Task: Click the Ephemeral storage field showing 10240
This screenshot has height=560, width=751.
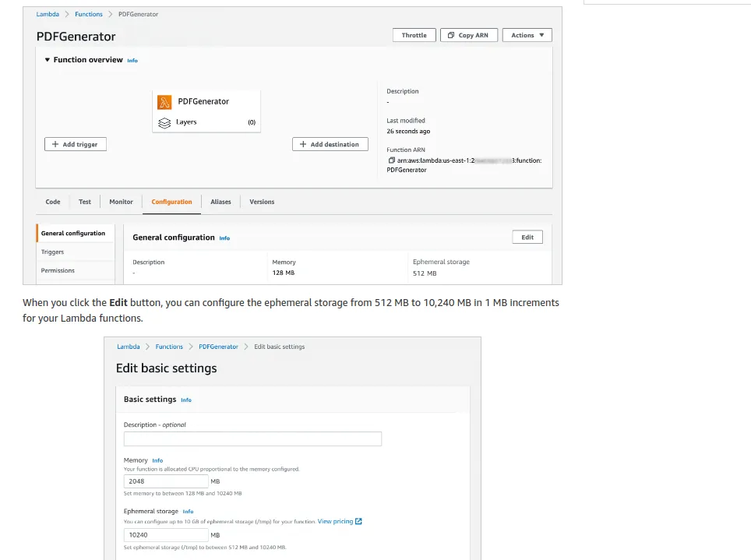Action: pyautogui.click(x=166, y=535)
